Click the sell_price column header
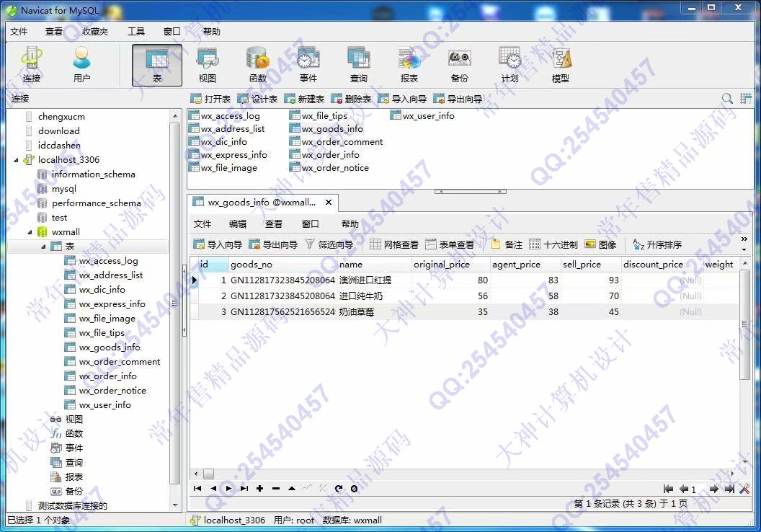 pos(591,265)
